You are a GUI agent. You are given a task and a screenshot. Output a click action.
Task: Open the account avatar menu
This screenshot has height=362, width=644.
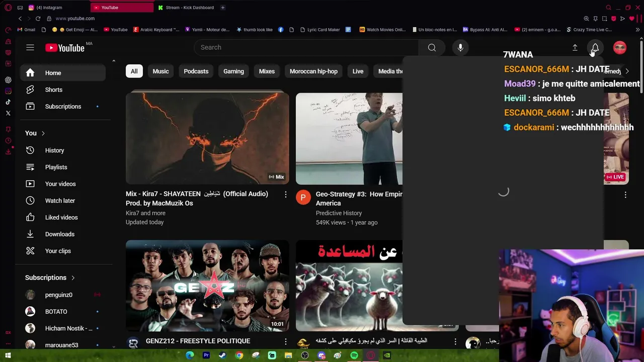click(620, 47)
